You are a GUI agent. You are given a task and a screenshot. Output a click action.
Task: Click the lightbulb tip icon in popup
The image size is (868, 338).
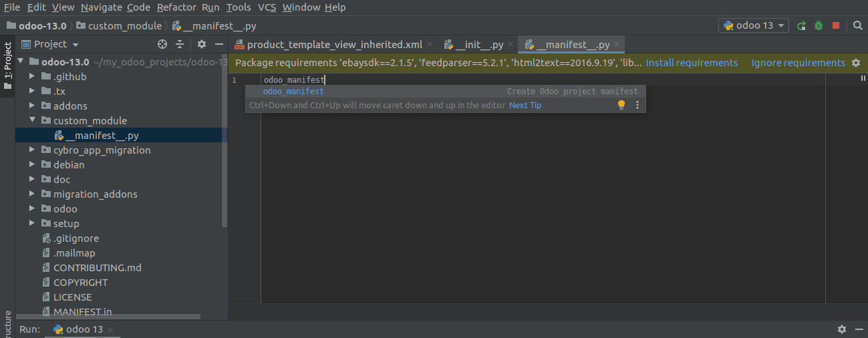[x=621, y=105]
